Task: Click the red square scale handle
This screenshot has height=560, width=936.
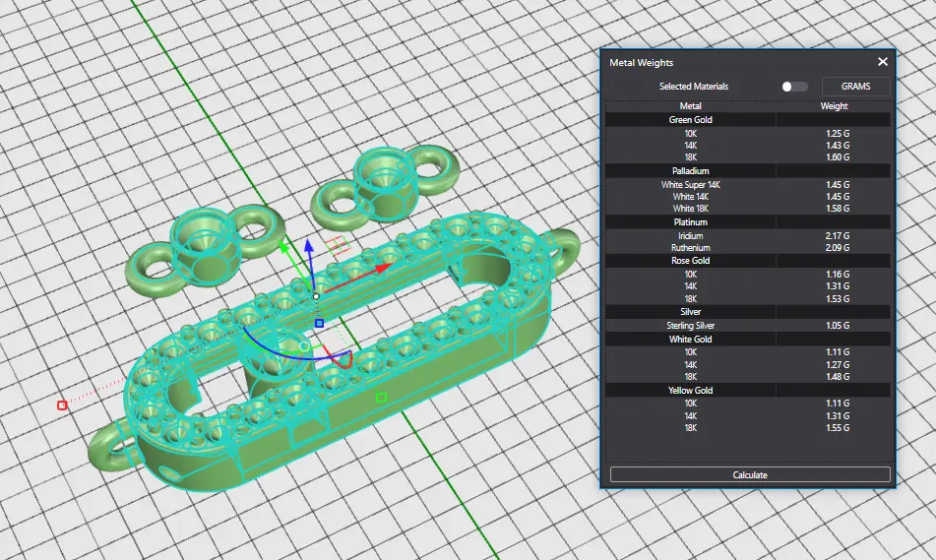Action: pyautogui.click(x=62, y=404)
